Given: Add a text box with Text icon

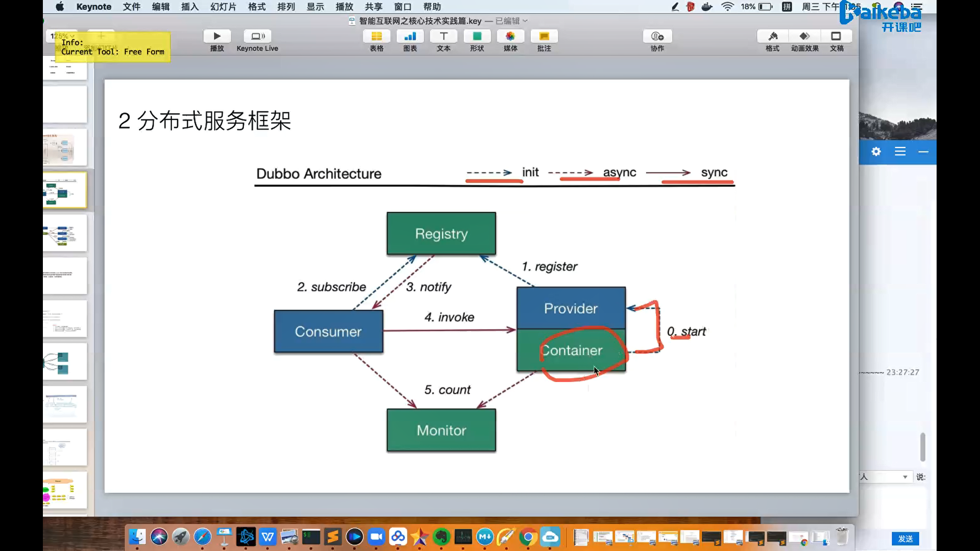Looking at the screenshot, I should pos(444,36).
